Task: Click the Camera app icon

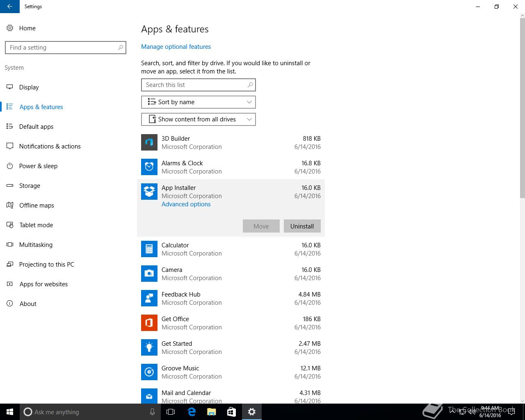Action: [149, 274]
